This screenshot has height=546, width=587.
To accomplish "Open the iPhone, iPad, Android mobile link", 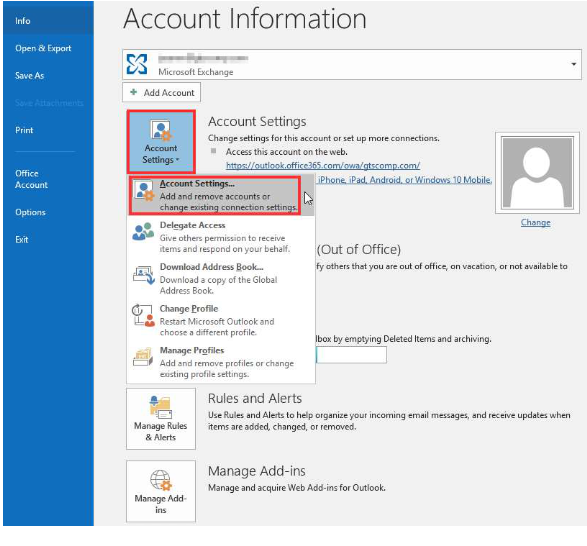I will pyautogui.click(x=405, y=180).
